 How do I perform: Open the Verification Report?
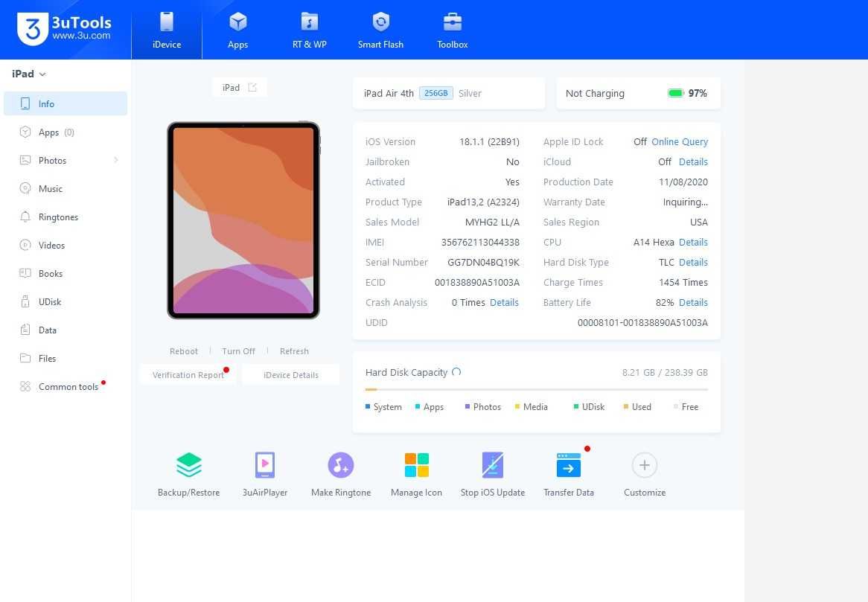(188, 375)
